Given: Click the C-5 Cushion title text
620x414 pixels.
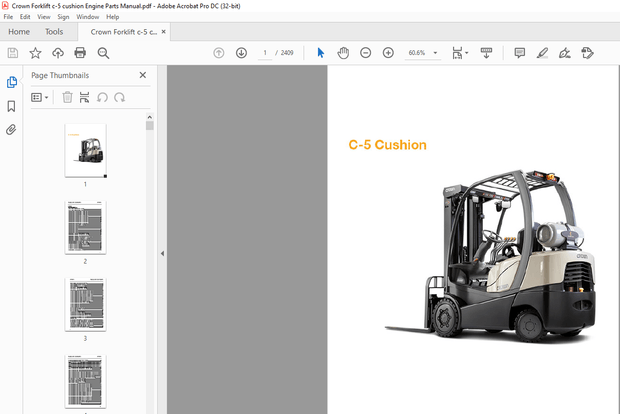Looking at the screenshot, I should 388,145.
